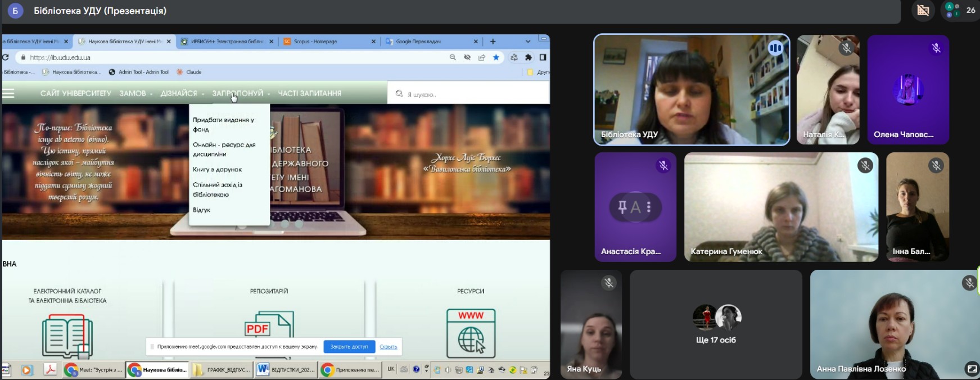
Task: Open the hamburger menu on the library site
Action: click(8, 93)
